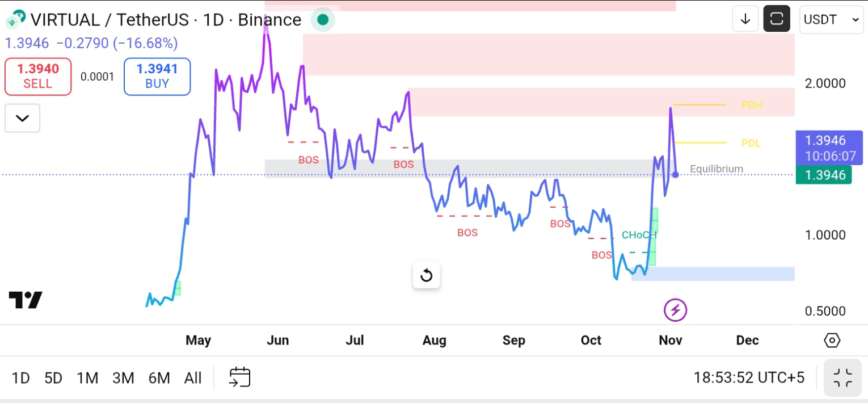This screenshot has width=868, height=403.
Task: Click the VIRTUAL coin symbol logo
Action: pos(15,20)
